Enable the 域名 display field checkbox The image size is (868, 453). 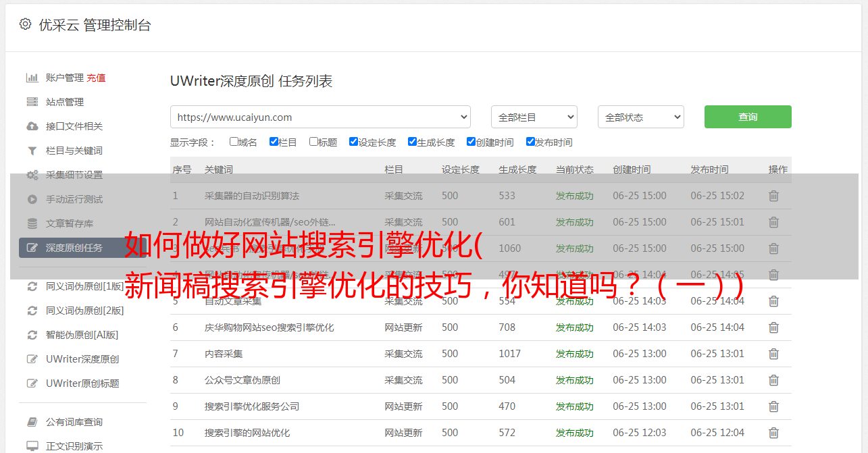click(234, 142)
